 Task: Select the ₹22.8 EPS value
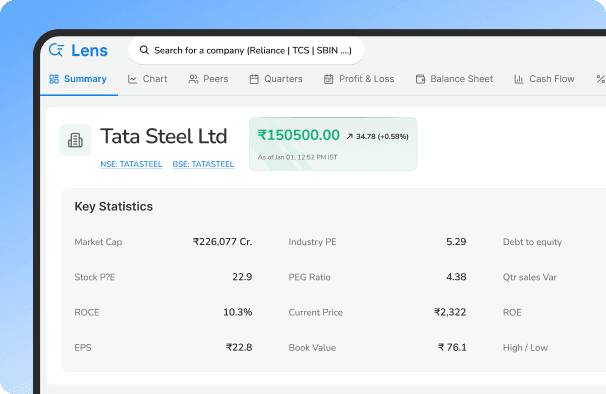coord(239,347)
